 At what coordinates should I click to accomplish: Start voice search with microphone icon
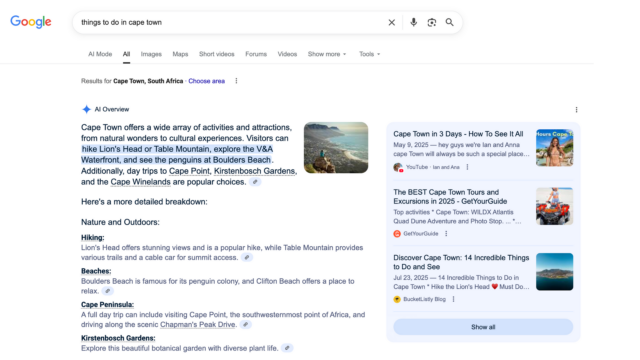tap(413, 22)
